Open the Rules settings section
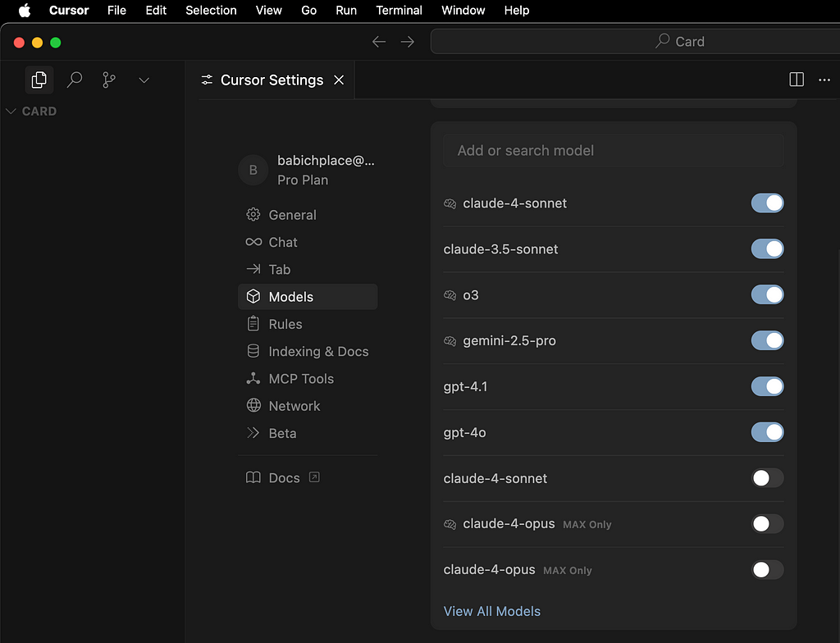The image size is (840, 643). 308,324
